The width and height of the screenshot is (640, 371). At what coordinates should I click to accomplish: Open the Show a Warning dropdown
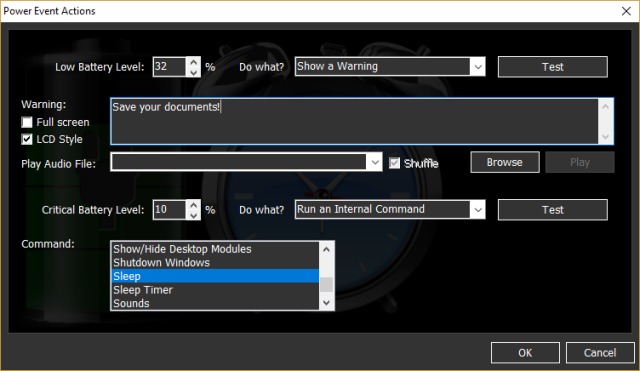[x=478, y=67]
